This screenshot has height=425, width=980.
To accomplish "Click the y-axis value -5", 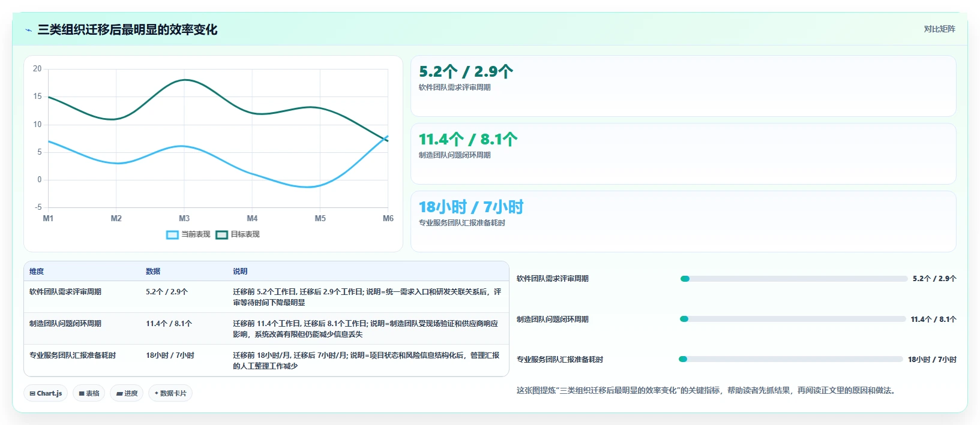I will pos(38,207).
